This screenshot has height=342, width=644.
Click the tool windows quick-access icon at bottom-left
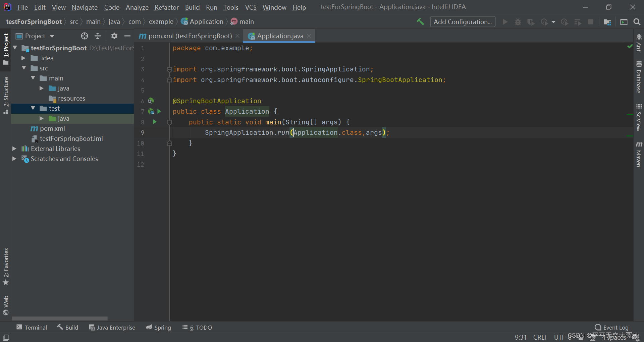pos(6,337)
